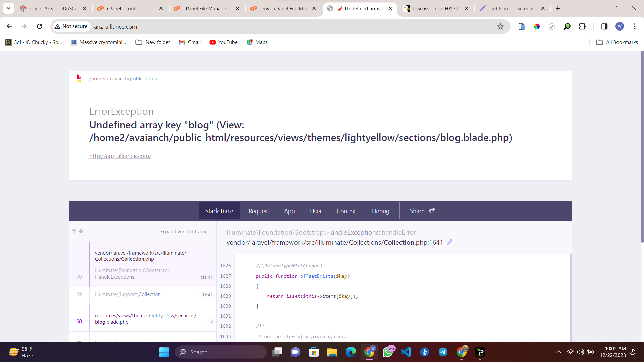Open Visual Studio Code from taskbar

(406, 352)
